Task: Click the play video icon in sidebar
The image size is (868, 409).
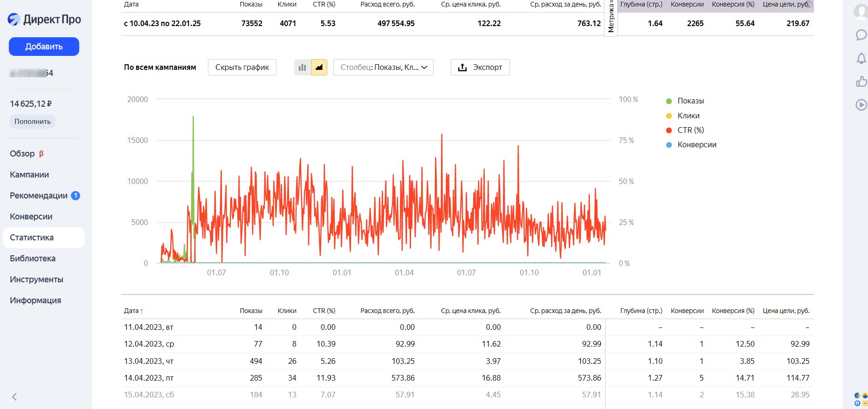Action: click(861, 105)
